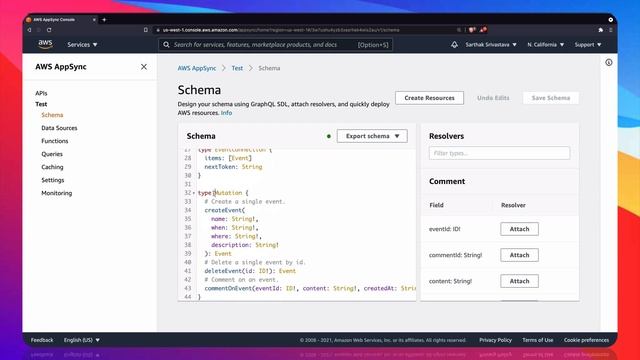The image size is (640, 360).
Task: Open Monitoring in the sidebar
Action: tap(57, 193)
